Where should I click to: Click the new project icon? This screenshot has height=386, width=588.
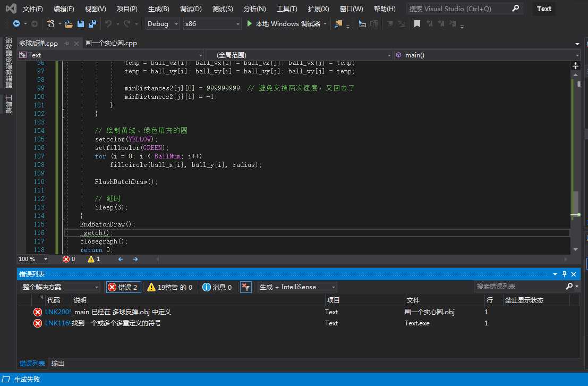tap(50, 23)
